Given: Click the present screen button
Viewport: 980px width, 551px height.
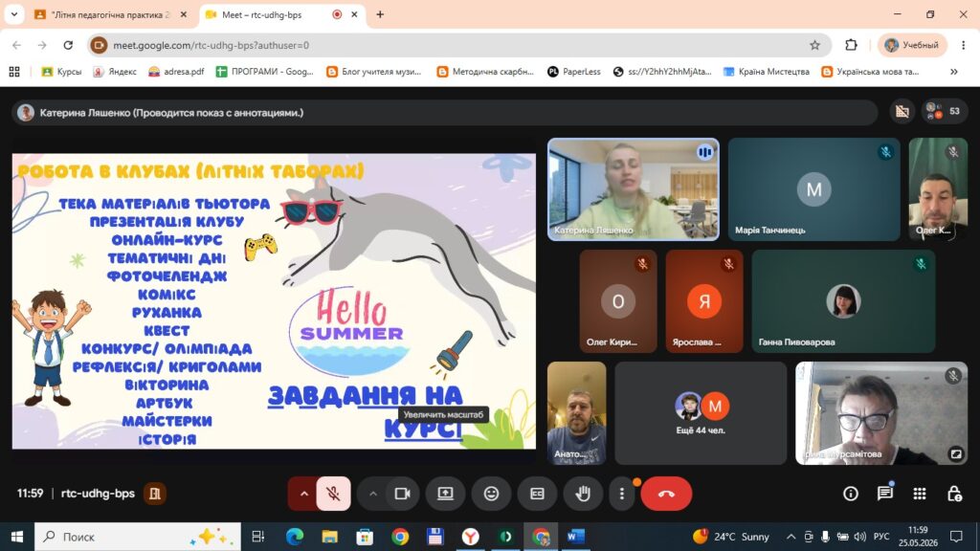Looking at the screenshot, I should (x=445, y=494).
